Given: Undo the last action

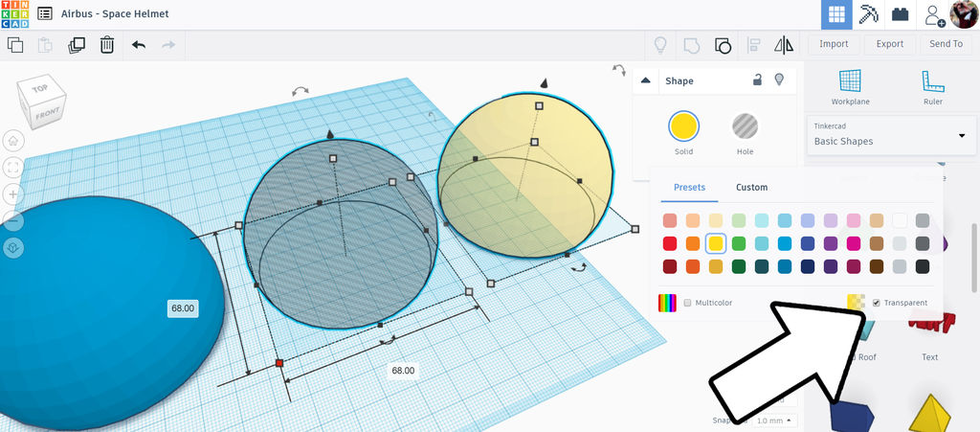Looking at the screenshot, I should (139, 44).
